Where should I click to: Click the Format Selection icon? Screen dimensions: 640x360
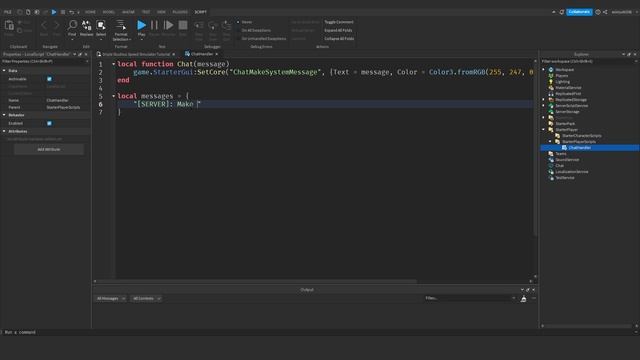pos(121,25)
